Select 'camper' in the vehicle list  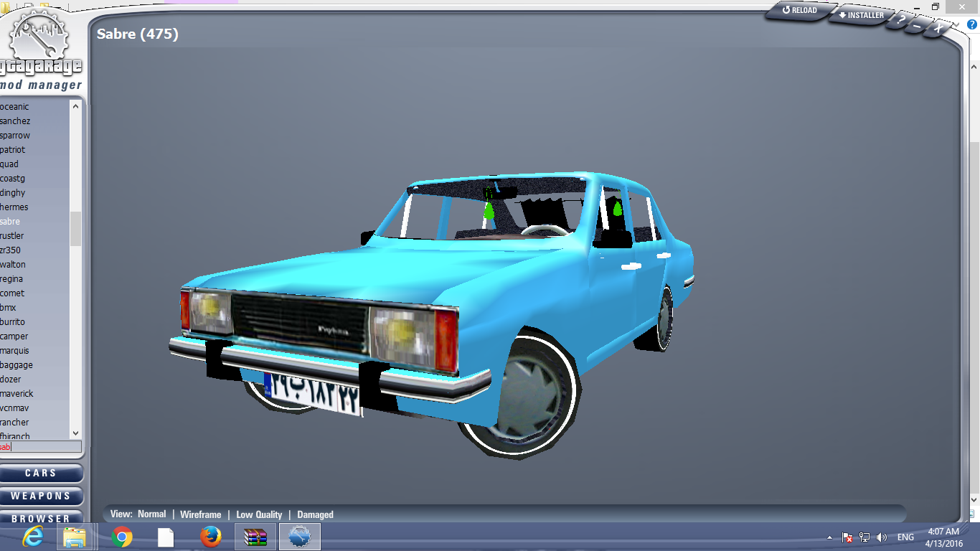(x=14, y=336)
